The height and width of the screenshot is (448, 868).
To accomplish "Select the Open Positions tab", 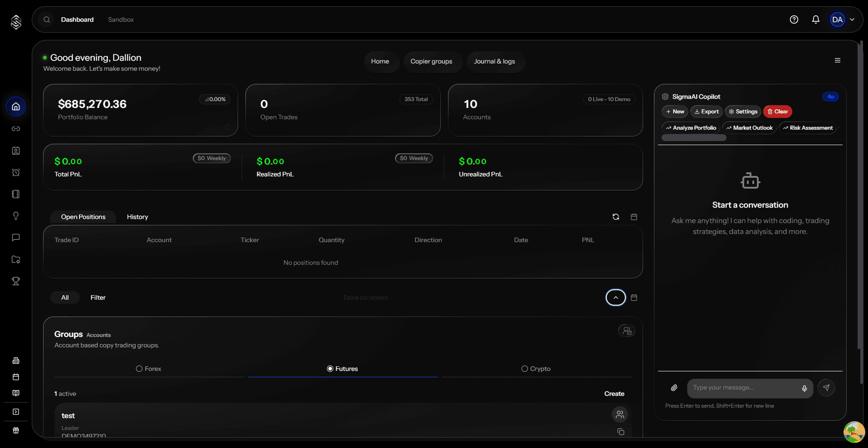I will point(83,217).
